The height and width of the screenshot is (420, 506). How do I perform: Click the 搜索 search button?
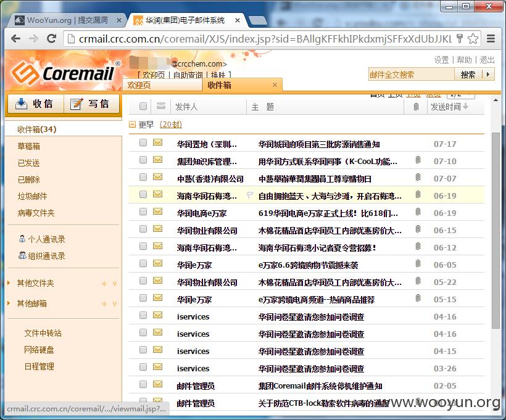coord(468,75)
